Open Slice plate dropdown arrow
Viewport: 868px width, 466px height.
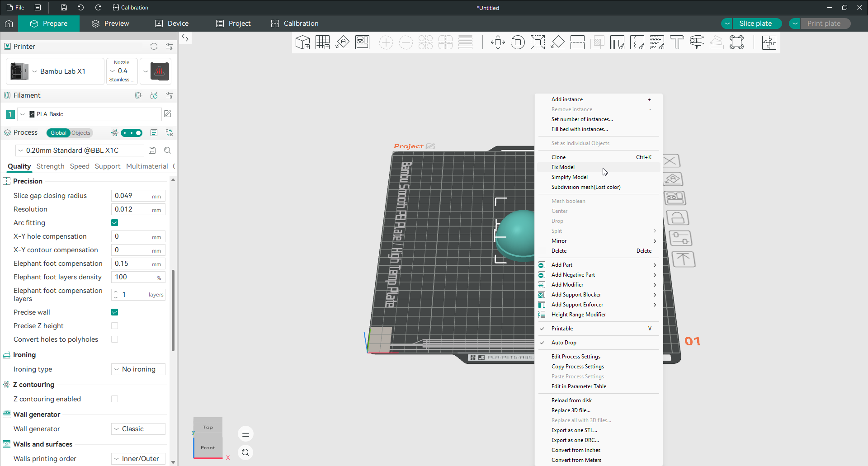pos(727,24)
